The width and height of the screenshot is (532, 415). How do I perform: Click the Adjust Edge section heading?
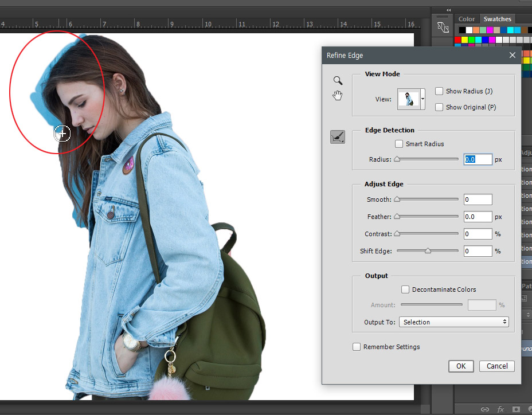pyautogui.click(x=384, y=184)
